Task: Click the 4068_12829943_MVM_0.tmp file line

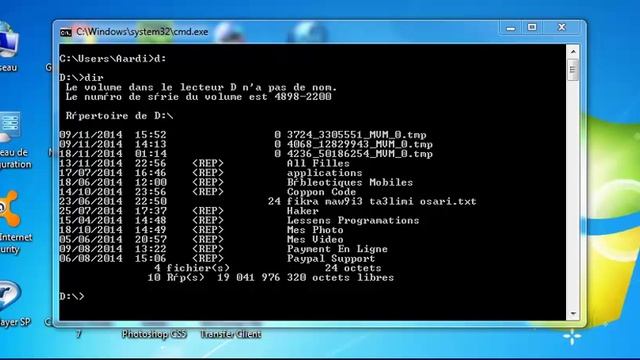Action: point(246,144)
